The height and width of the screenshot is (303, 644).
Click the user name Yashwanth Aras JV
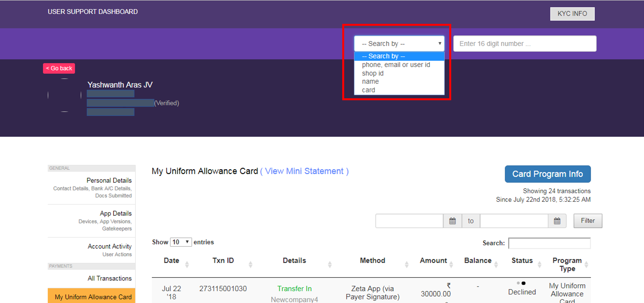pos(120,85)
